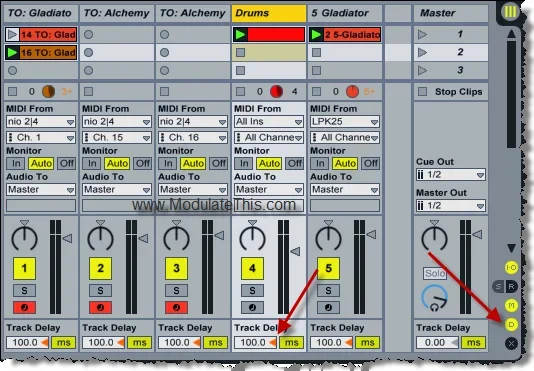Click the Master Solo cue button
Viewport: 534px width, 371px height.
point(435,273)
